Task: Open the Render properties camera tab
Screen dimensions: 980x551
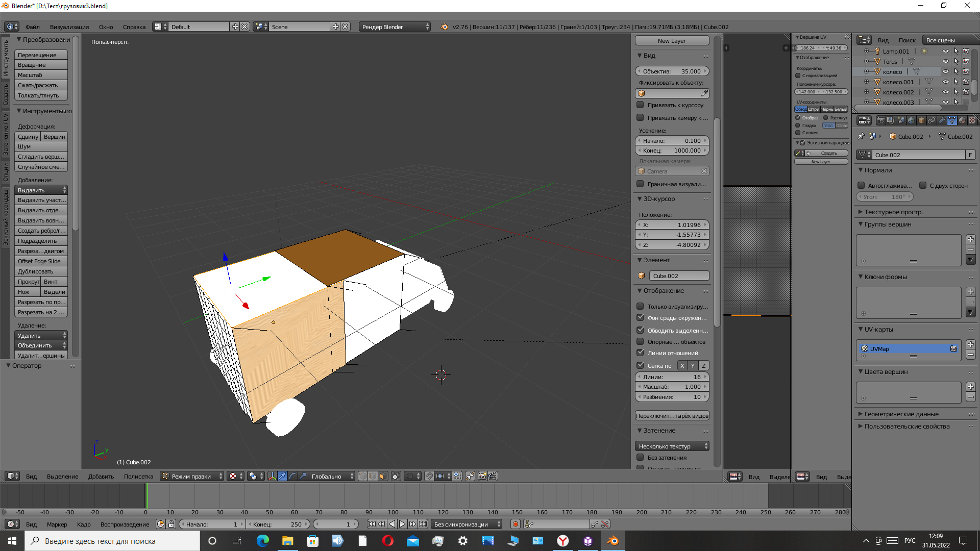Action: point(881,120)
